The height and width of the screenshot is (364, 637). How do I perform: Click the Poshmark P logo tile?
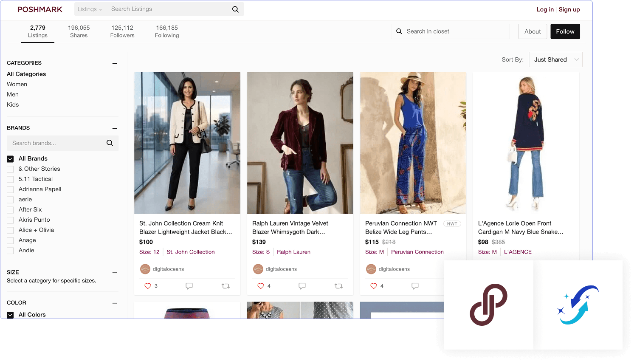(x=488, y=305)
